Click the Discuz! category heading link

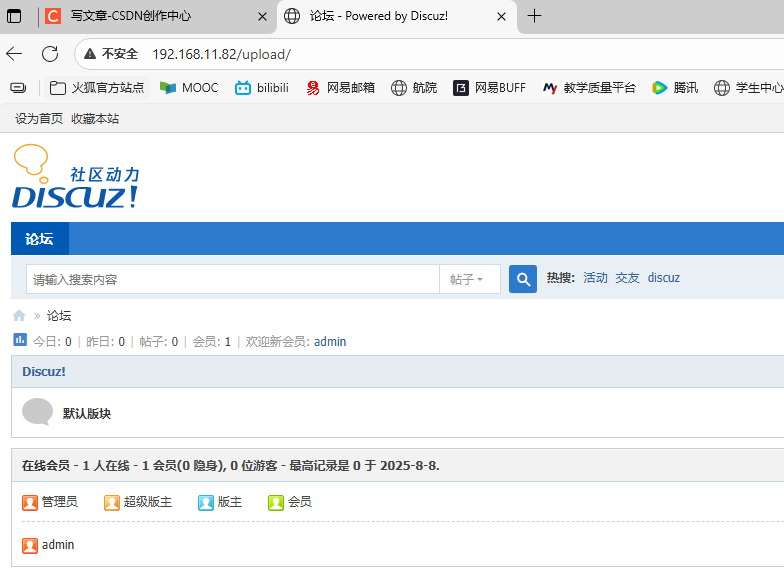tap(44, 372)
